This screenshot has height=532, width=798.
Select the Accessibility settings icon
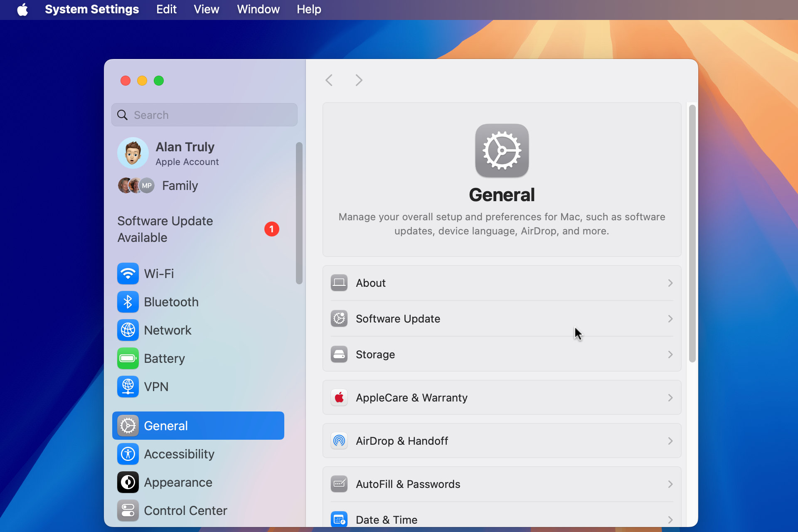point(128,453)
